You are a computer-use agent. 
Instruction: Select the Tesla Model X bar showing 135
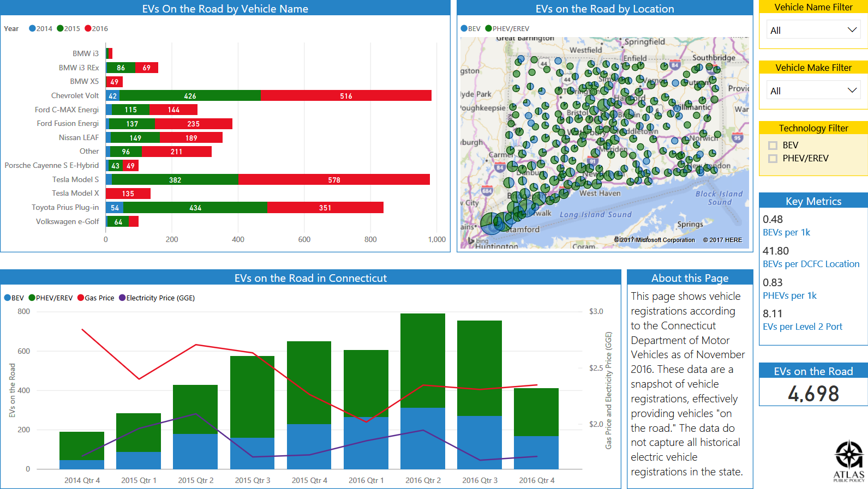(x=128, y=194)
